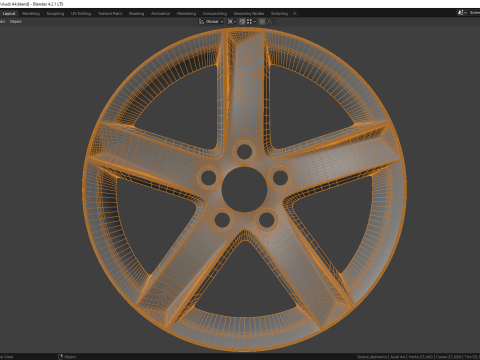Viewport: 480px width, 360px height.
Task: Click the Faces count in the status bar
Action: (448, 357)
